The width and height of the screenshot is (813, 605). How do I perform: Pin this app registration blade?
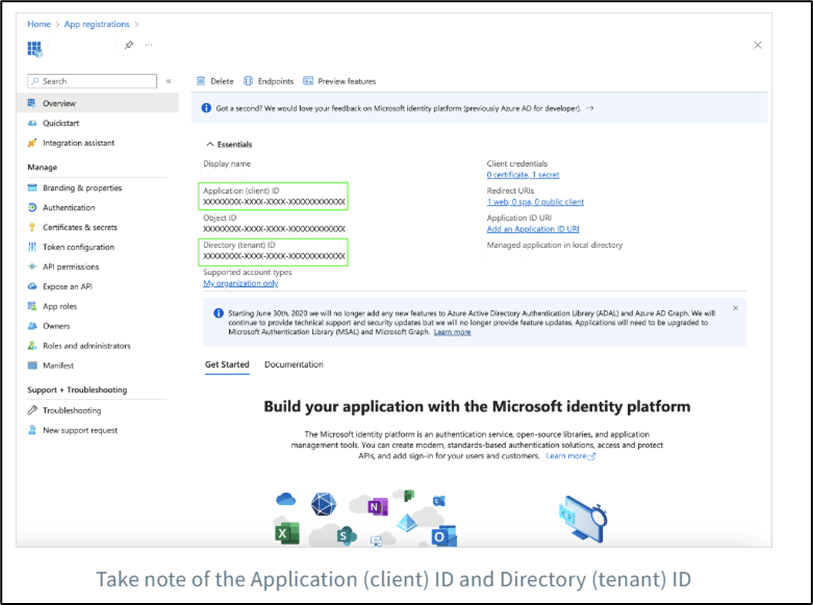point(129,45)
